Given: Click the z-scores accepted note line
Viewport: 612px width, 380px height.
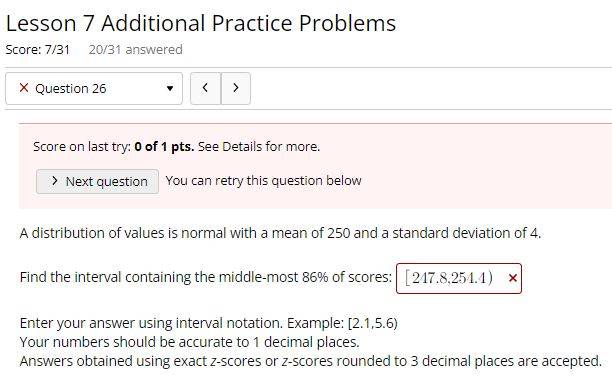Looking at the screenshot, I should point(311,361).
